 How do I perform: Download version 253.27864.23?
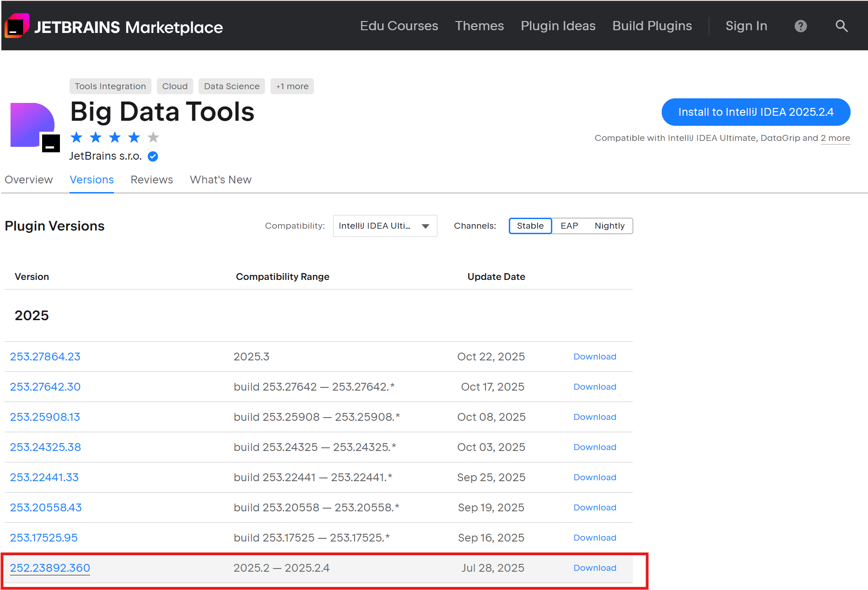595,357
